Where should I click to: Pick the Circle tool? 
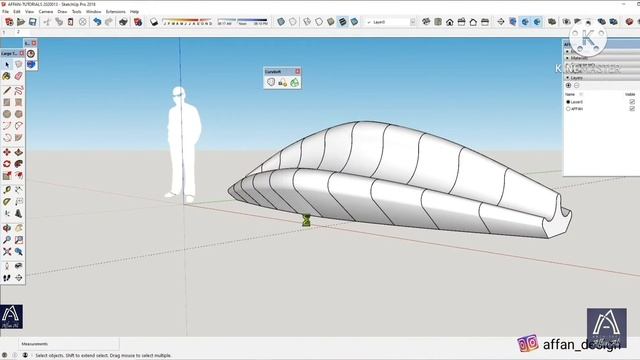(x=7, y=114)
